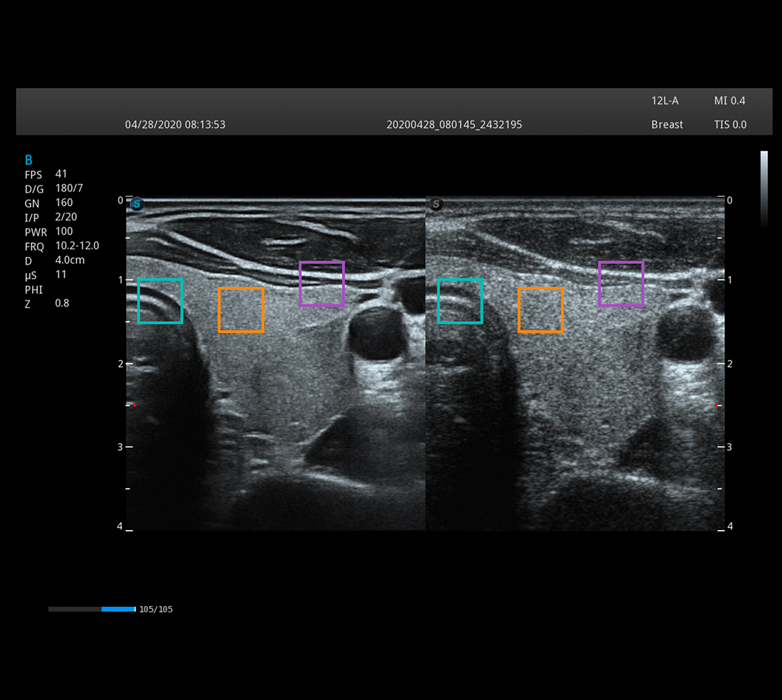Viewport: 782px width, 700px height.
Task: Click the blue S icon on left image
Action: [x=137, y=204]
